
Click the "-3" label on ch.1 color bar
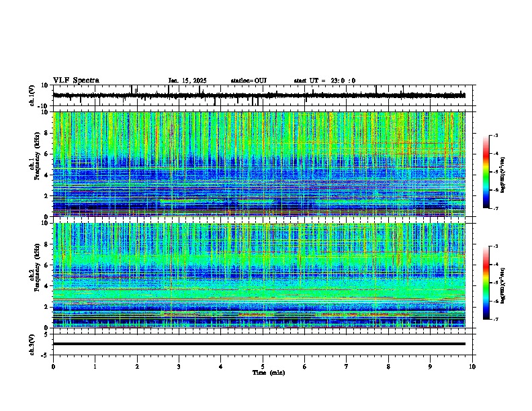495,136
